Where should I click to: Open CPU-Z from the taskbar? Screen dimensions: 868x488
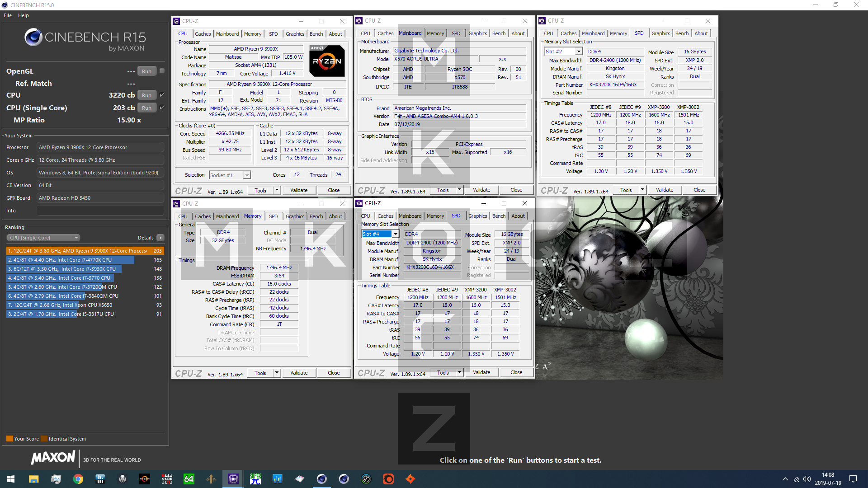point(233,479)
